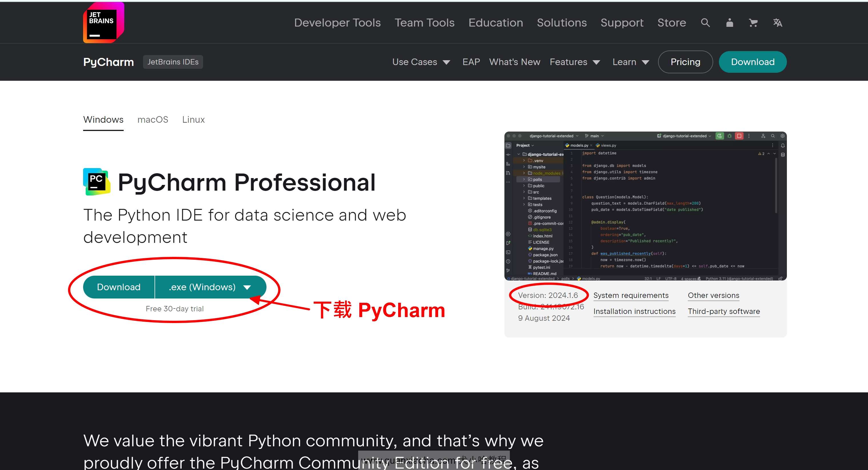Open the account profile icon
Image resolution: width=868 pixels, height=470 pixels.
coord(729,23)
